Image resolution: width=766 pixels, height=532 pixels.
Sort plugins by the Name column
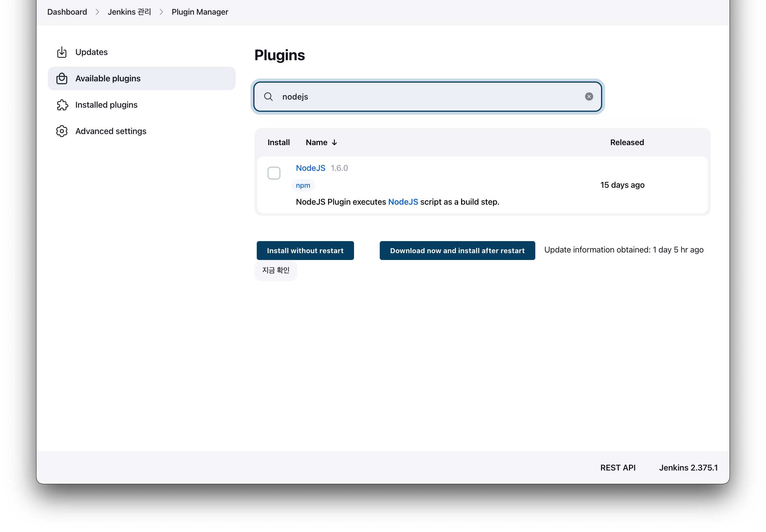click(317, 143)
